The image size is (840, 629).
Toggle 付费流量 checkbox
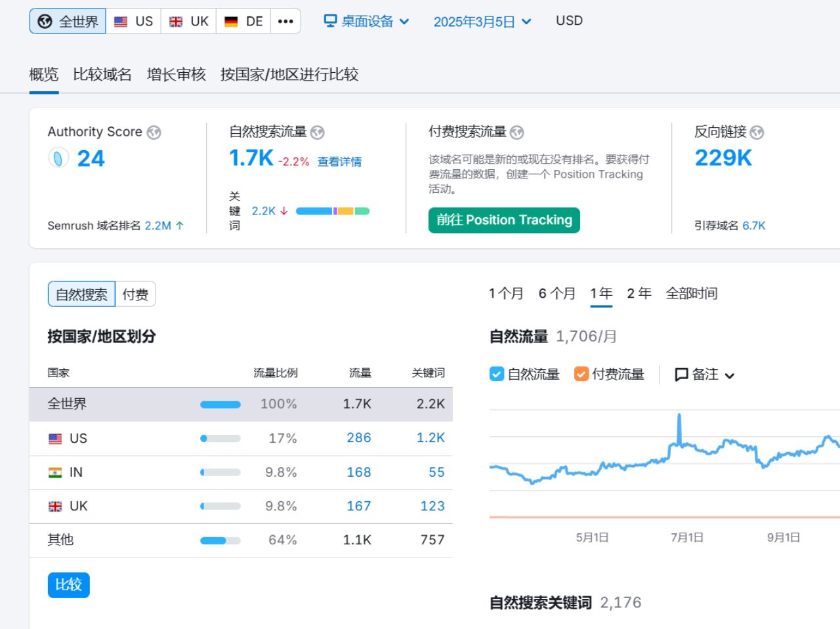581,374
